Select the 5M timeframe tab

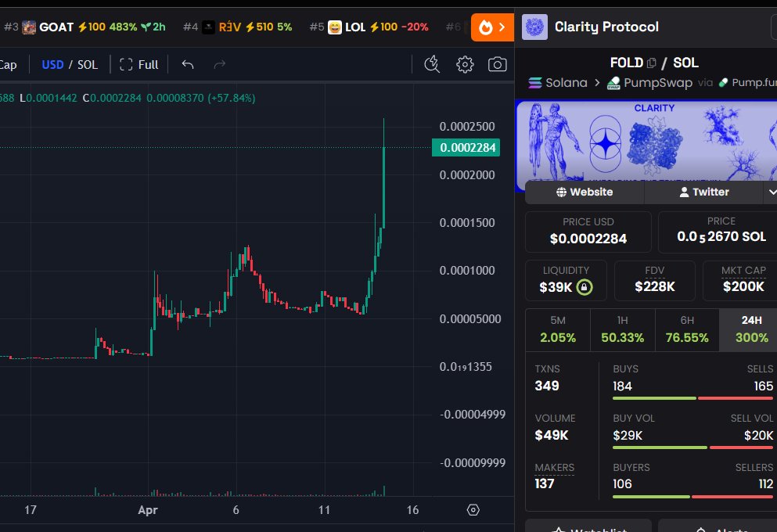tap(557, 330)
